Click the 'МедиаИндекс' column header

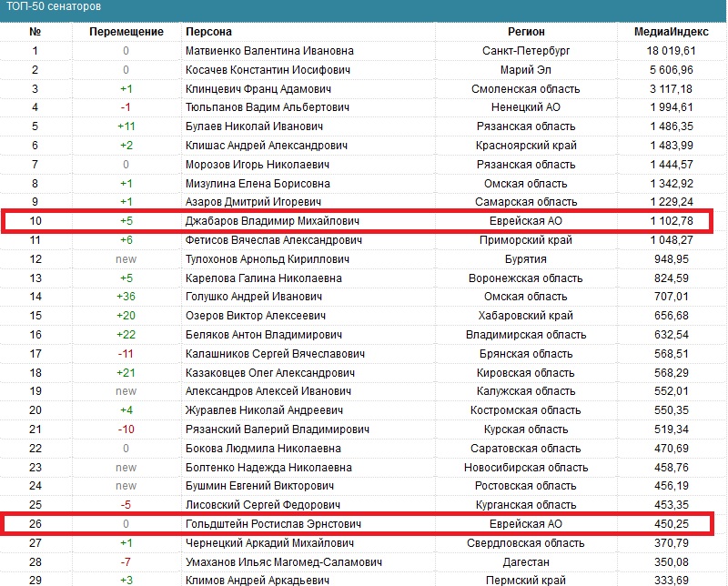pos(663,32)
